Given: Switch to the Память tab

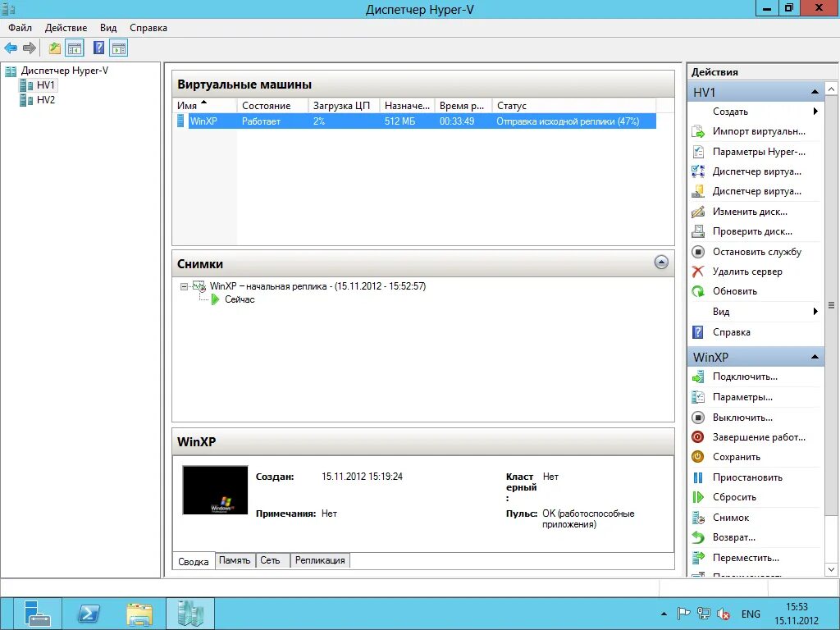Looking at the screenshot, I should 235,560.
